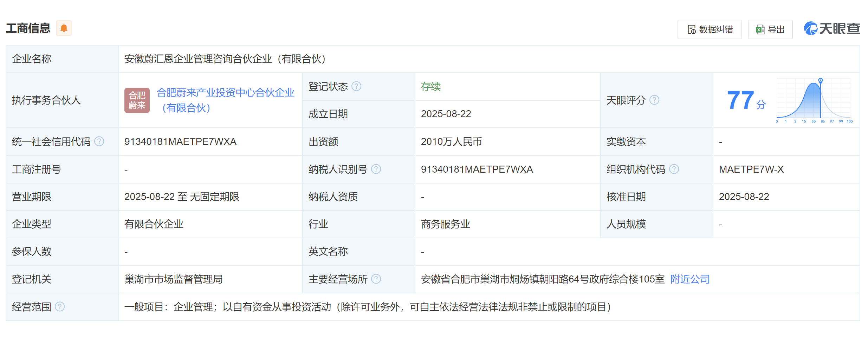Show help for 统一社会信用代码

(99, 141)
